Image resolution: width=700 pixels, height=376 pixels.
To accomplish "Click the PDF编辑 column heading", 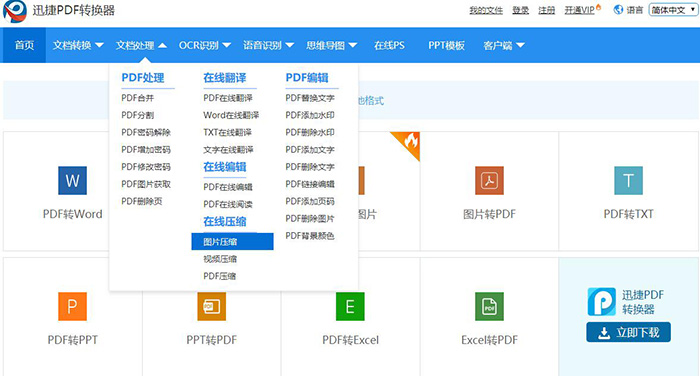I will [307, 78].
